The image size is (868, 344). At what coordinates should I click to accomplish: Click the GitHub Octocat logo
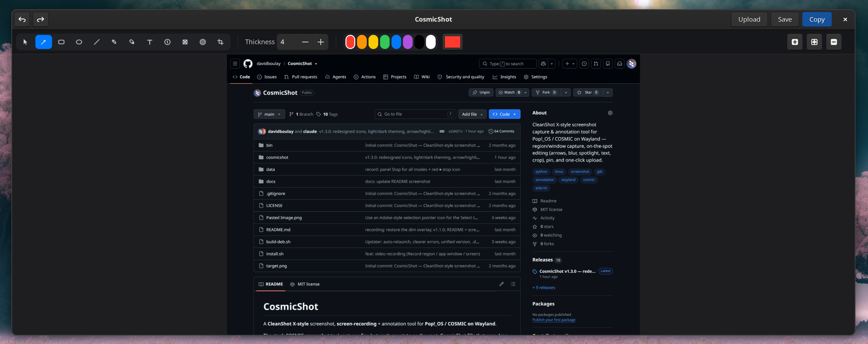[248, 64]
